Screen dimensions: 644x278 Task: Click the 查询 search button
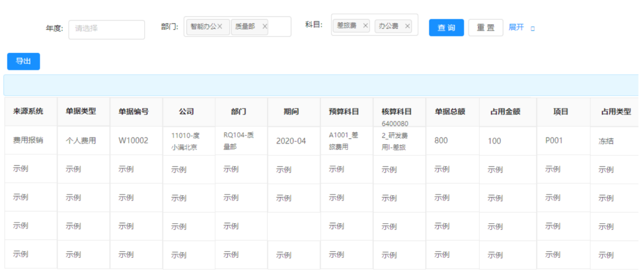pos(446,27)
